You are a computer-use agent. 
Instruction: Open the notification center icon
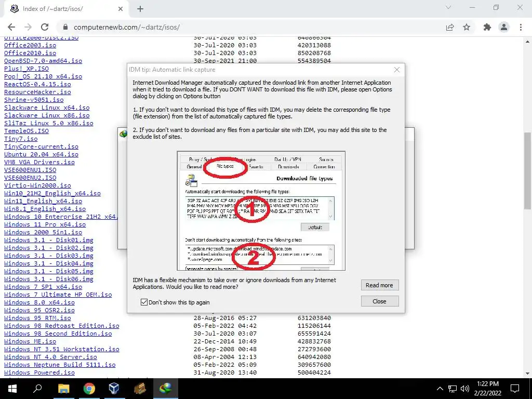click(x=515, y=389)
